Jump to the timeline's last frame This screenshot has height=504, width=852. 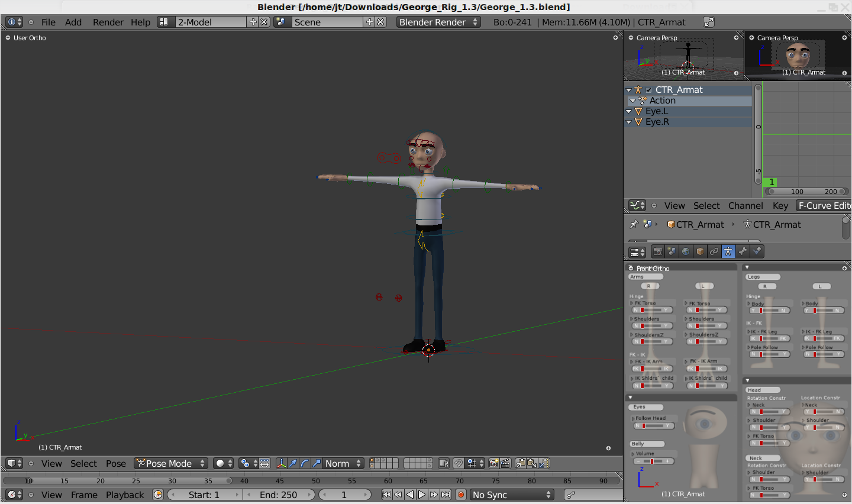click(x=446, y=495)
